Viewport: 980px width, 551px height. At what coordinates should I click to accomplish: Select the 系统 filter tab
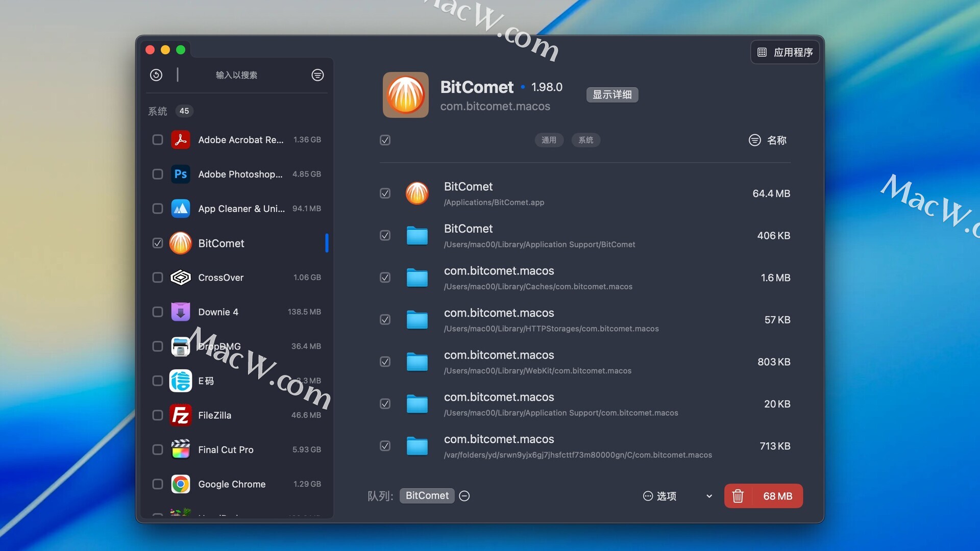585,140
